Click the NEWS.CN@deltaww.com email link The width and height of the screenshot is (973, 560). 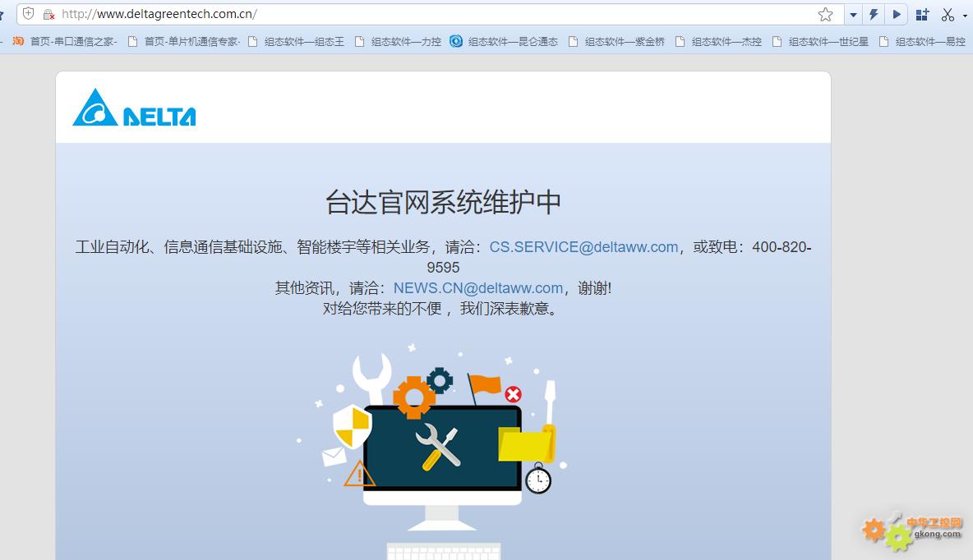(477, 287)
